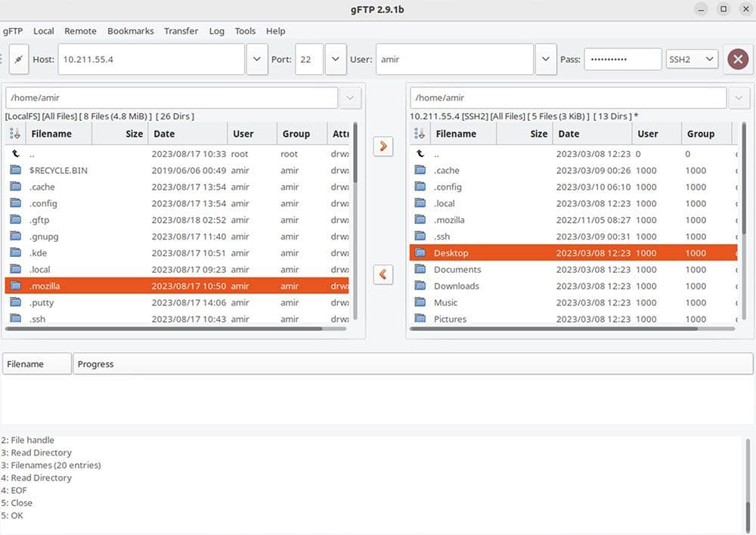This screenshot has height=535, width=756.
Task: Expand the Host history dropdown
Action: (257, 59)
